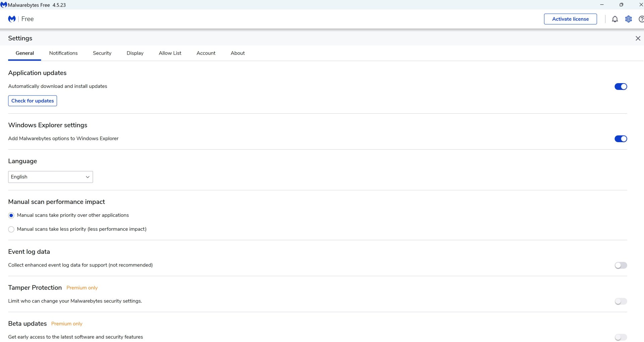Switch to the Notifications tab
Image resolution: width=644 pixels, height=342 pixels.
(63, 53)
